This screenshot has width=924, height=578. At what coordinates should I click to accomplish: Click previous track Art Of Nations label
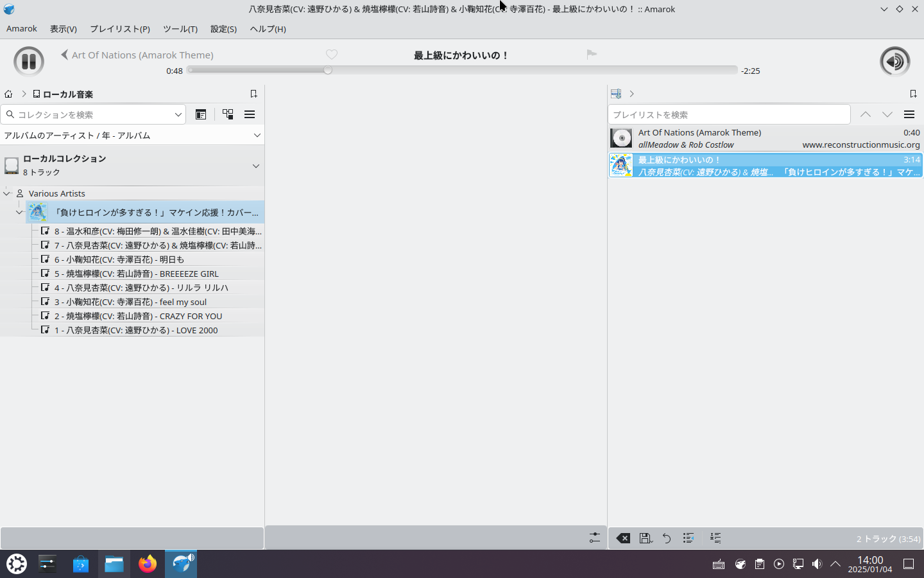coord(142,55)
